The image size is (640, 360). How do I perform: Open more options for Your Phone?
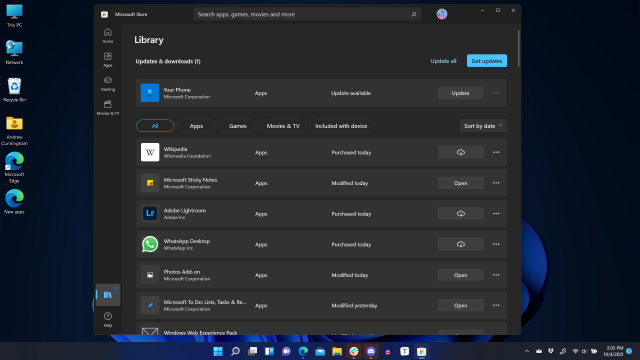pyautogui.click(x=496, y=93)
